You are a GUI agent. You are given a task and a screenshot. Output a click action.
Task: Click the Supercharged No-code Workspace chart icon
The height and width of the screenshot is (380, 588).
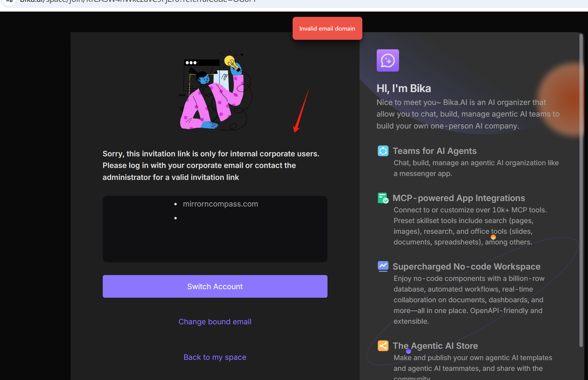[383, 266]
